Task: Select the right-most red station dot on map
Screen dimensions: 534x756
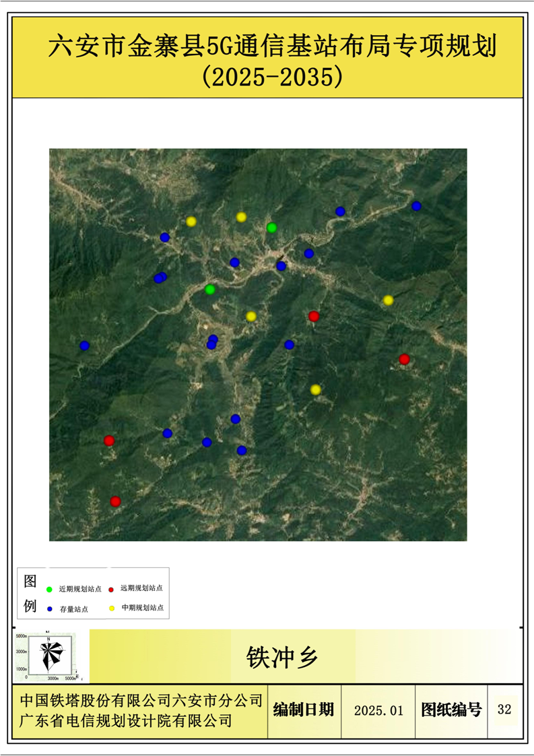Action: coord(404,358)
